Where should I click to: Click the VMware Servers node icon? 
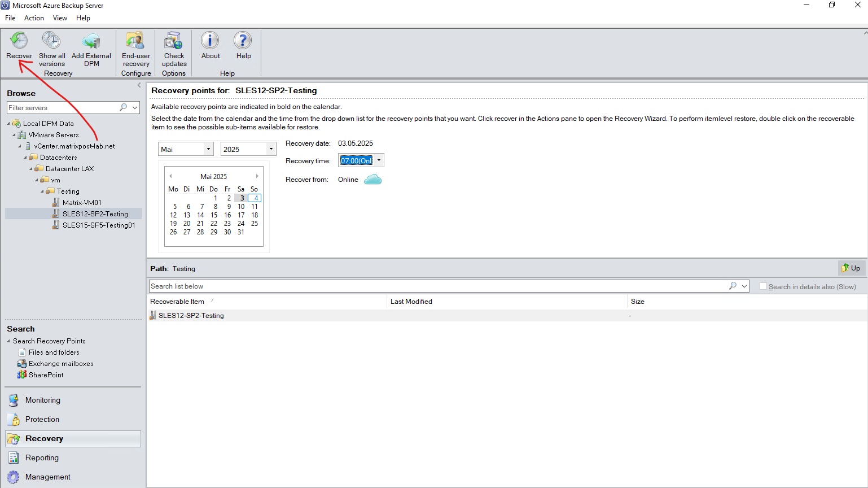pos(21,134)
